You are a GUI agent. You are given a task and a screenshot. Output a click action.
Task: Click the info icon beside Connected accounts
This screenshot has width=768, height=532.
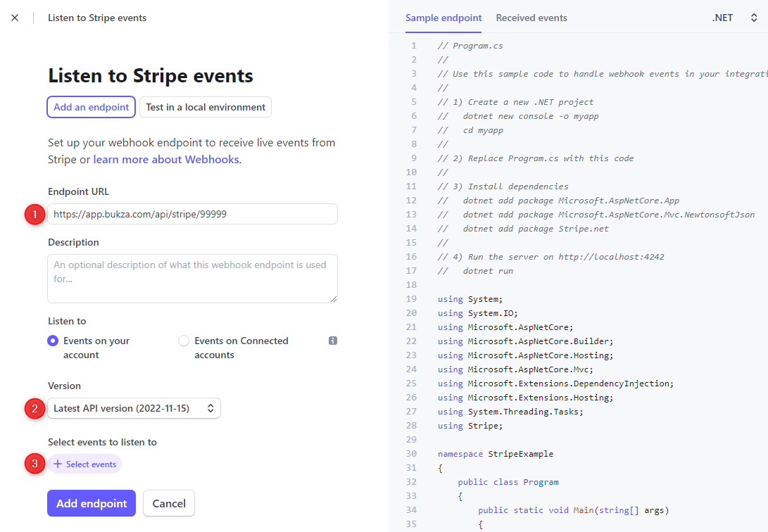click(x=333, y=341)
